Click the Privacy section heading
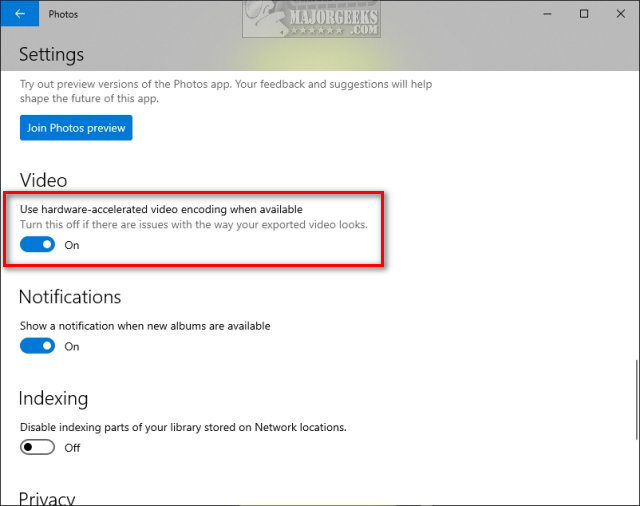The image size is (640, 506). point(47,499)
